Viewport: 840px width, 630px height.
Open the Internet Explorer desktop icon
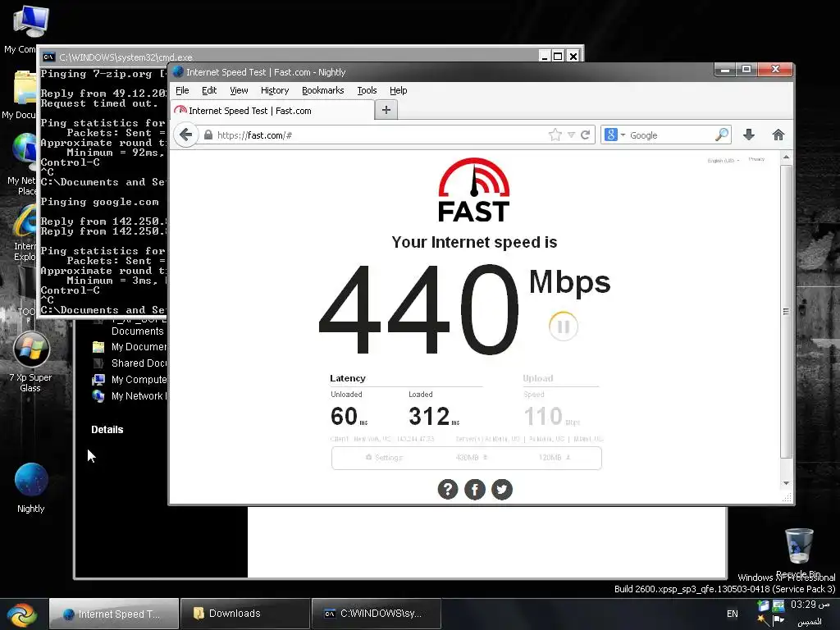point(25,232)
